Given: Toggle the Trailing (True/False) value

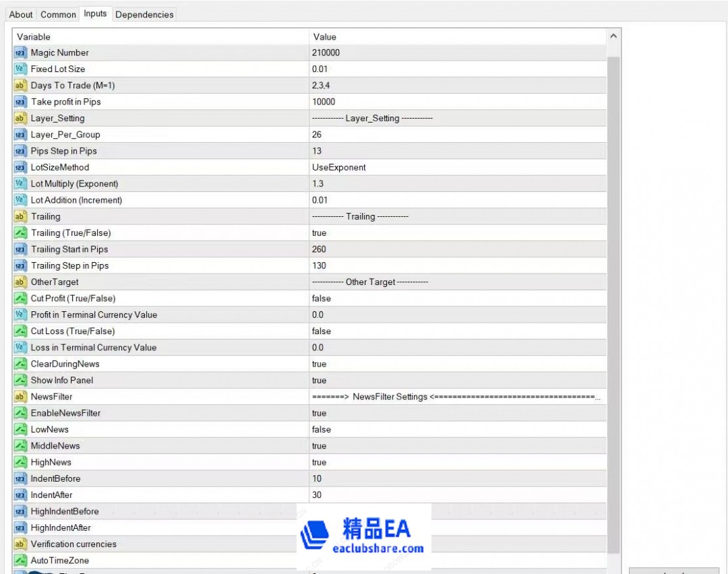Looking at the screenshot, I should point(320,233).
